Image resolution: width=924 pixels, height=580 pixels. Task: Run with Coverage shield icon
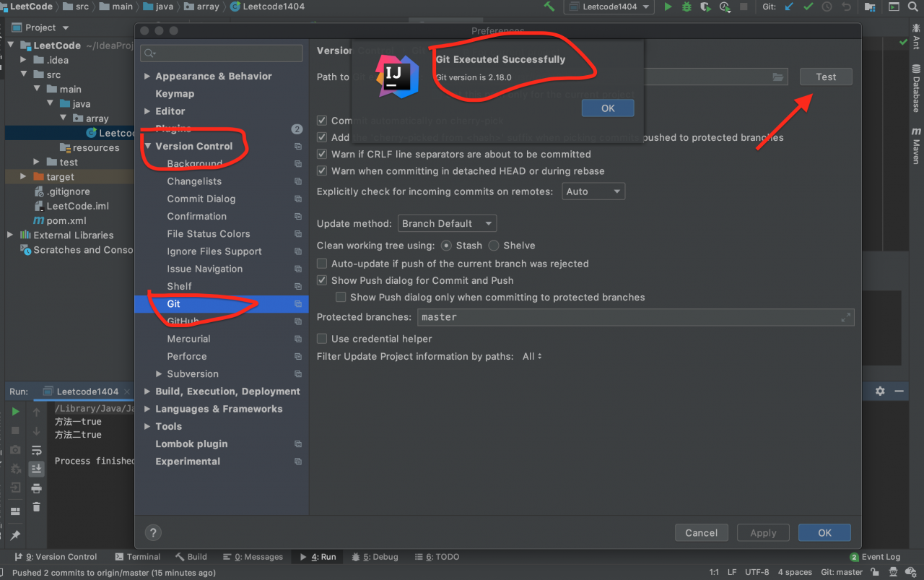coord(705,7)
